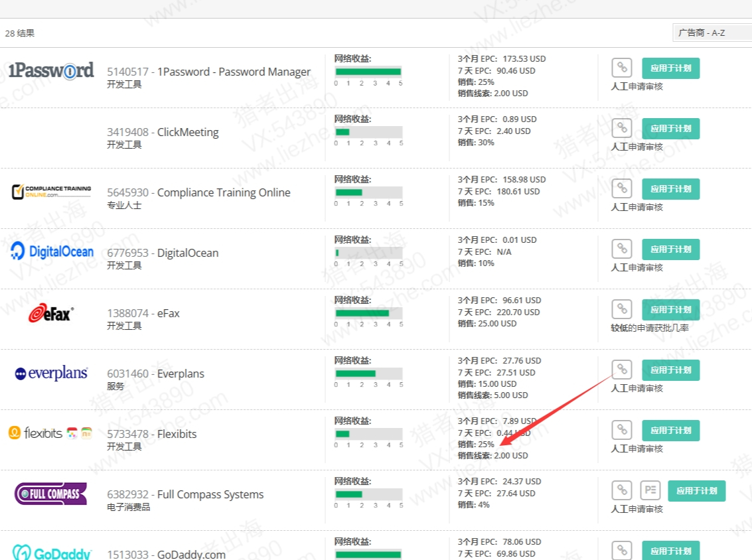Click the get-link icon for GoDaddy.com
The image size is (752, 560).
(x=621, y=551)
